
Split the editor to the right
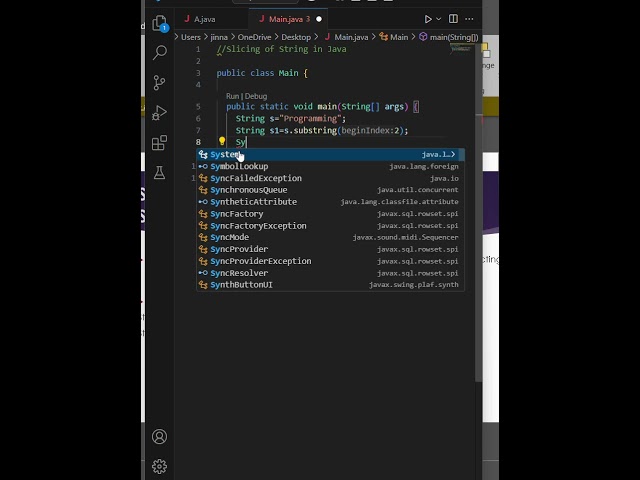tap(453, 19)
